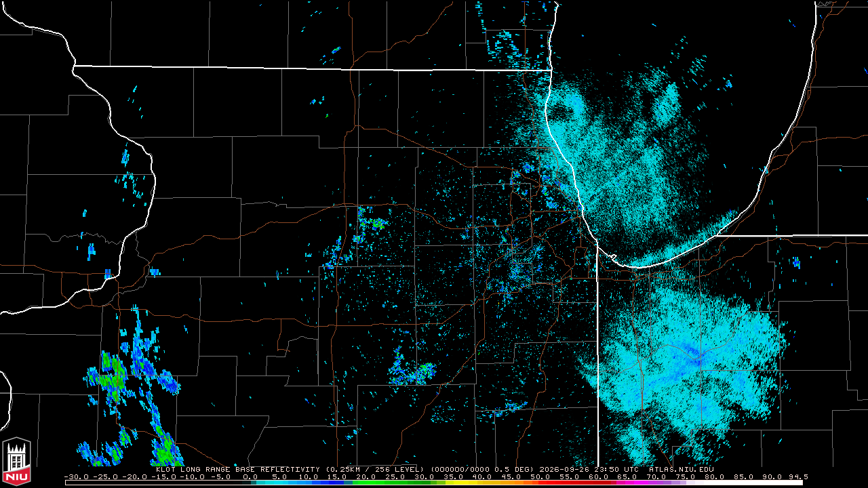Screen dimensions: 868x488
Task: Click the ATLAS.NIU.EDU text
Action: 681,469
